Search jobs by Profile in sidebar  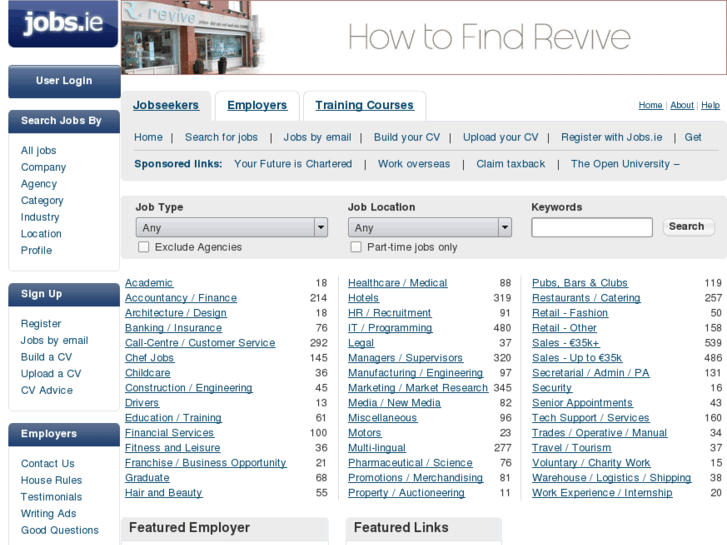pos(37,250)
